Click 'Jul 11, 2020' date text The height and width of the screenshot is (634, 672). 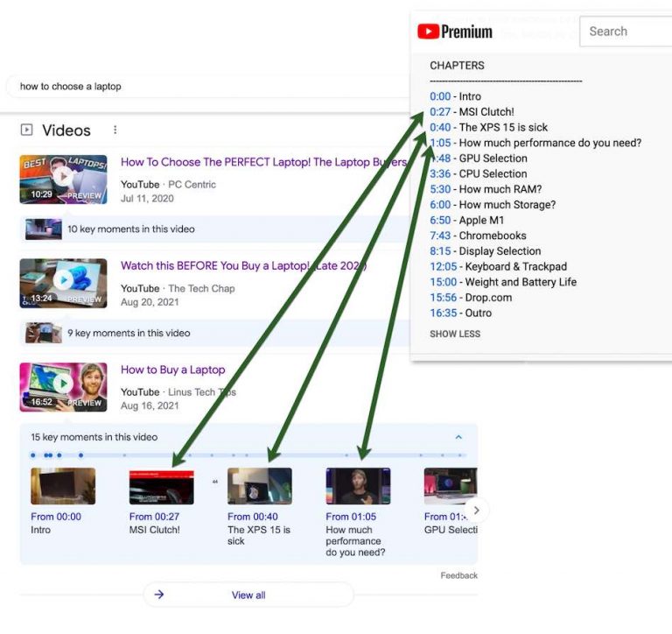tap(147, 198)
